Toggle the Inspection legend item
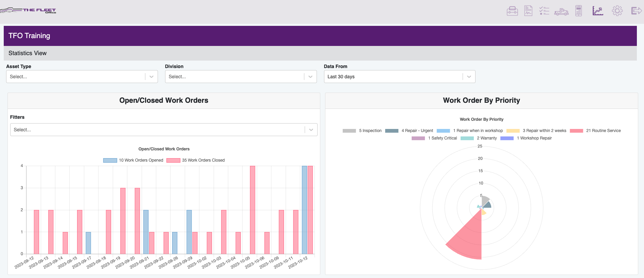The width and height of the screenshot is (644, 278). (362, 131)
